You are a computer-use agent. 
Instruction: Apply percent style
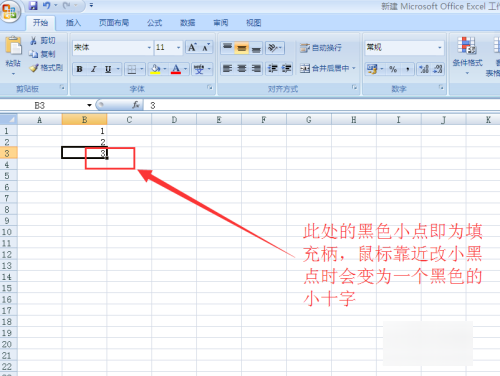point(393,69)
